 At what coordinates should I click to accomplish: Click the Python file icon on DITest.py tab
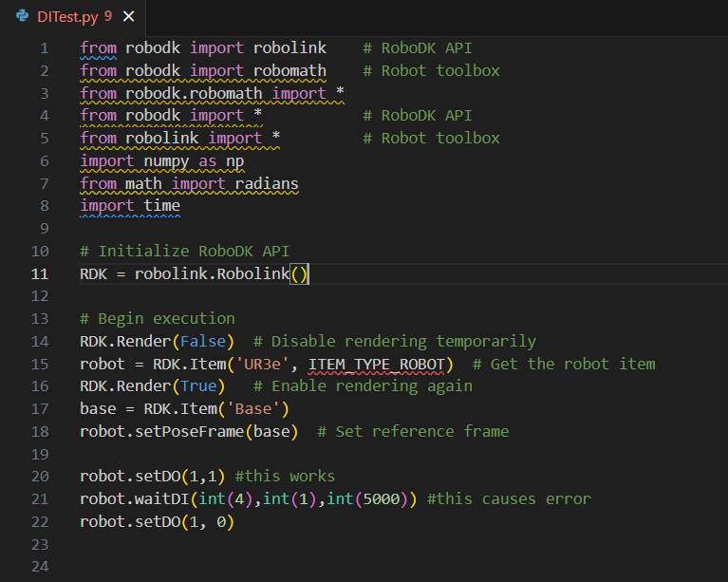(x=22, y=16)
